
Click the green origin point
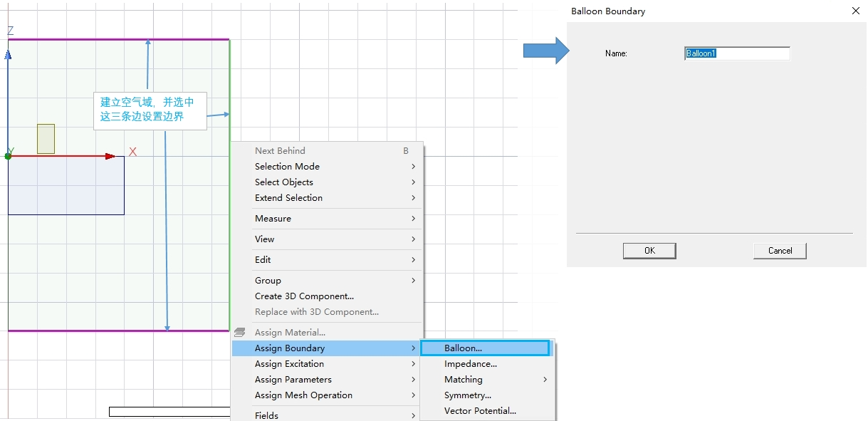pos(9,156)
